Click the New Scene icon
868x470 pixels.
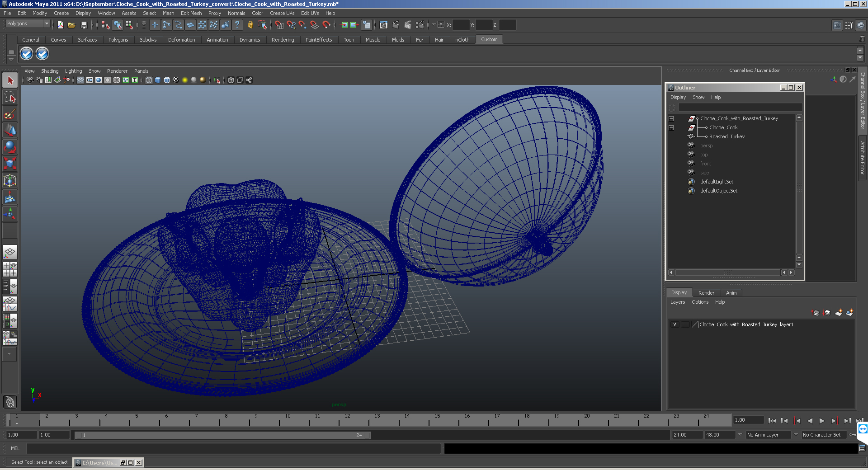coord(61,25)
